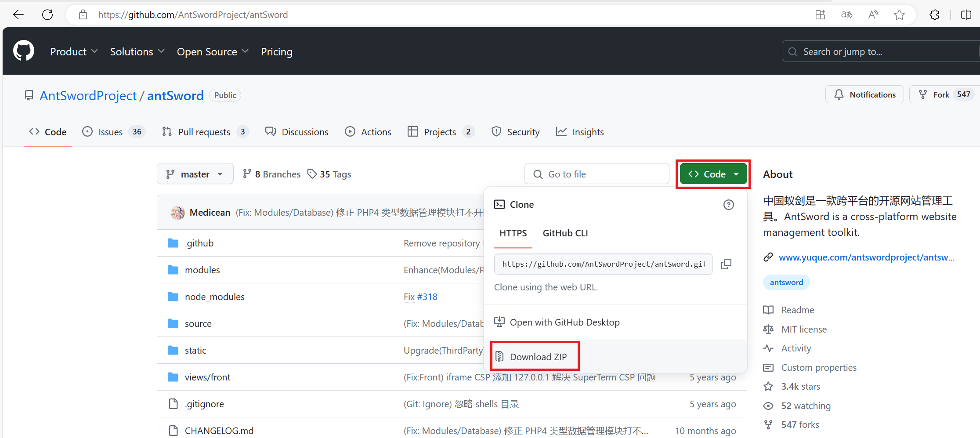The image size is (980, 438).
Task: Click the clone URL text field
Action: click(604, 264)
